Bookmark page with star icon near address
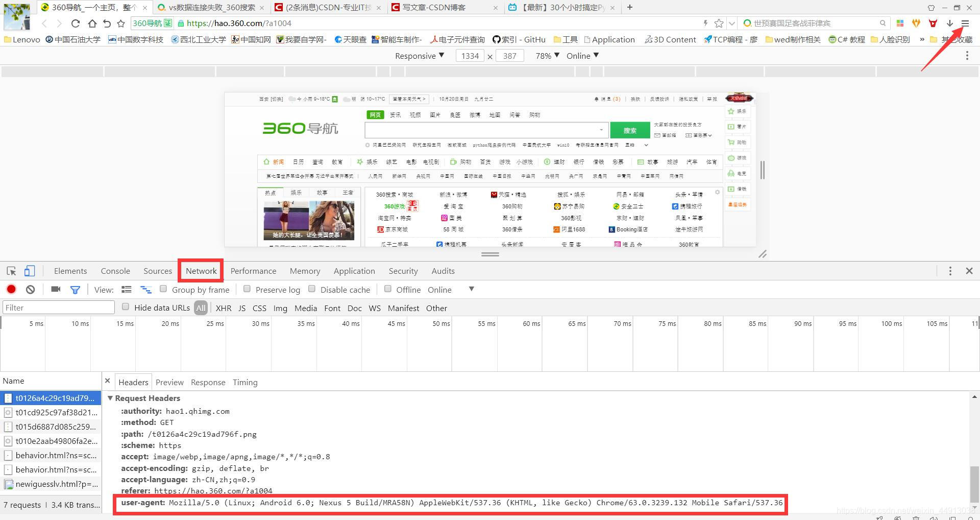Viewport: 980px width, 520px height. click(719, 23)
